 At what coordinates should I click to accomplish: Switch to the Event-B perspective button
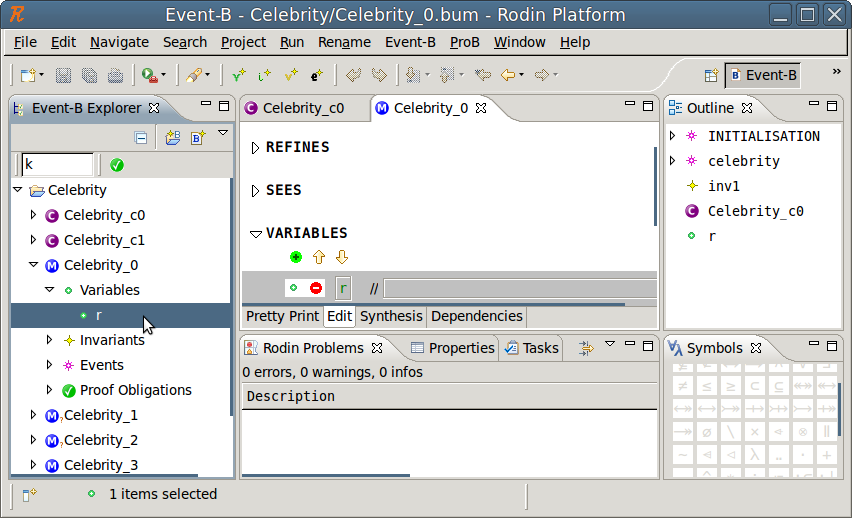coord(762,75)
